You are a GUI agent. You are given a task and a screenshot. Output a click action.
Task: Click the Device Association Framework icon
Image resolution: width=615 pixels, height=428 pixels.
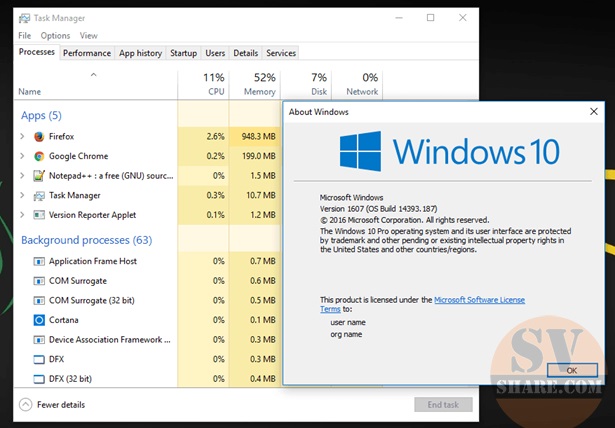tap(39, 340)
